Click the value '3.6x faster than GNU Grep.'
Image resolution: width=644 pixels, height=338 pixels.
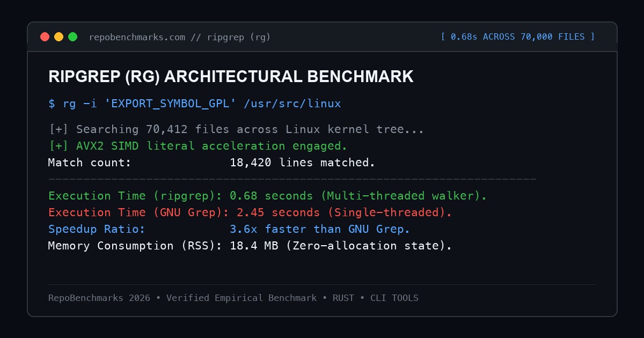(x=320, y=229)
